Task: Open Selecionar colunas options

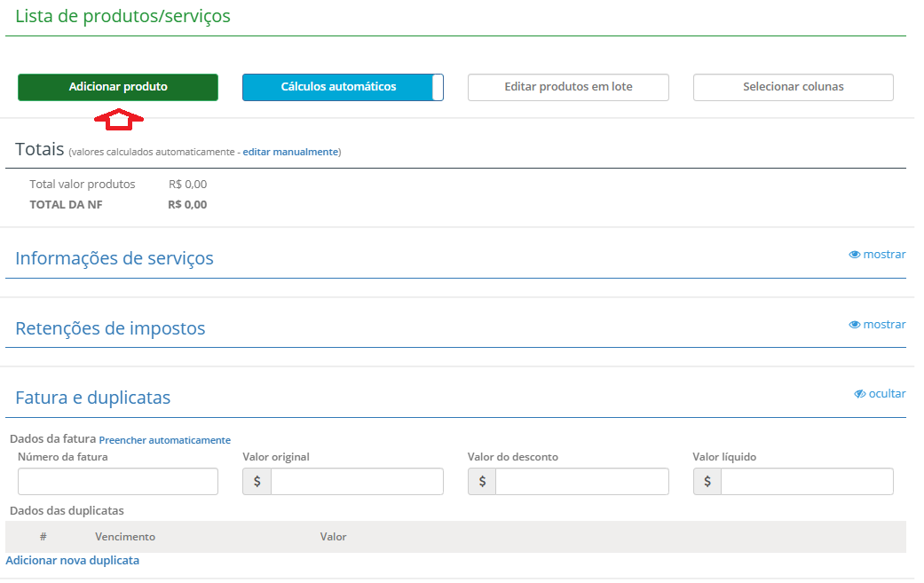Action: [794, 87]
